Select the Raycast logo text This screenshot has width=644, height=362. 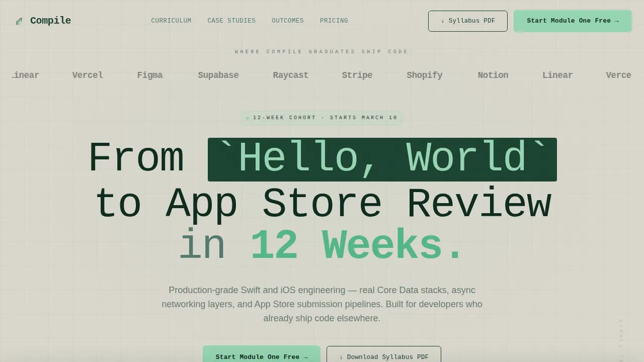tap(291, 75)
